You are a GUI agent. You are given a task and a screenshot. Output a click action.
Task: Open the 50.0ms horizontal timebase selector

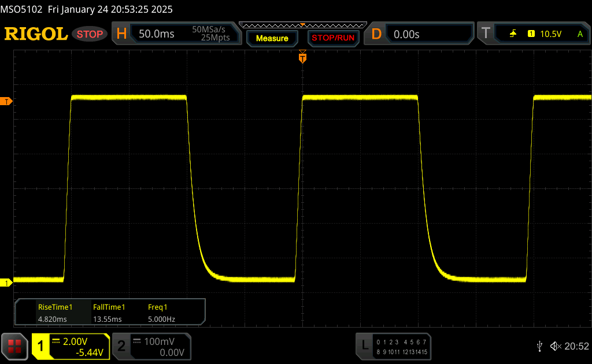(157, 34)
